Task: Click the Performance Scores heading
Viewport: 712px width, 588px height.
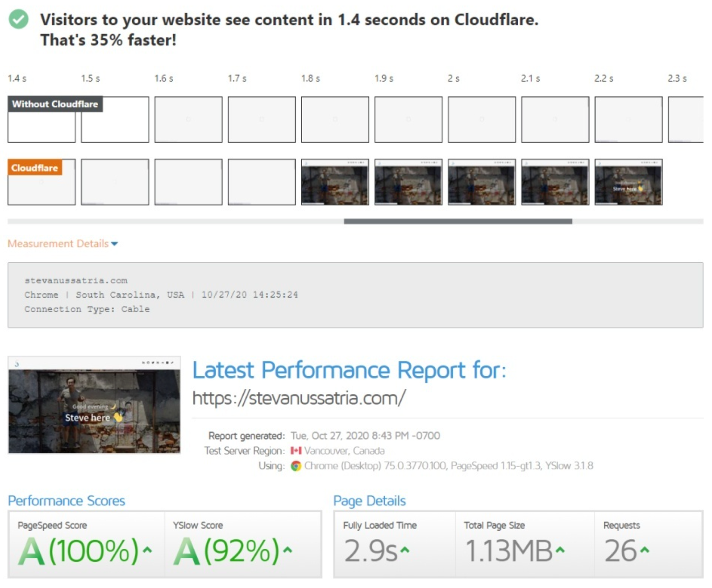Action: tap(66, 501)
